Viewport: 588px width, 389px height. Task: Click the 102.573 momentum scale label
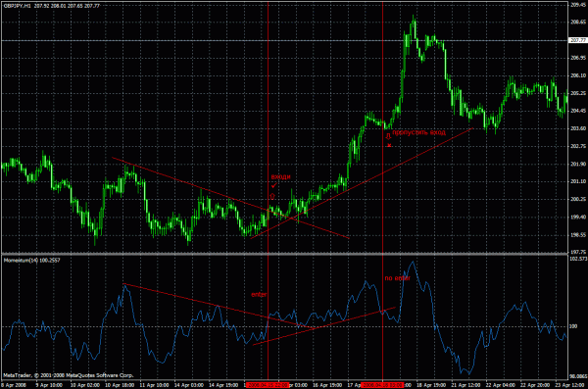(578, 259)
